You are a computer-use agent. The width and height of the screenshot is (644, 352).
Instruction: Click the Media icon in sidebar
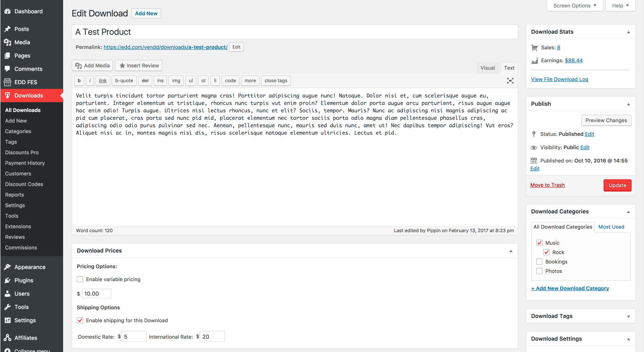tap(7, 42)
